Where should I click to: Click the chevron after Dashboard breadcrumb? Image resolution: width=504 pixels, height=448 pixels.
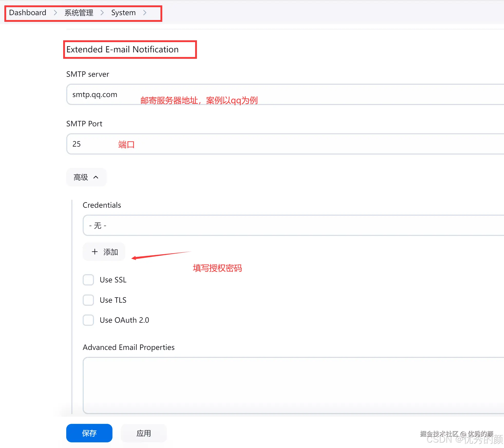(x=55, y=13)
